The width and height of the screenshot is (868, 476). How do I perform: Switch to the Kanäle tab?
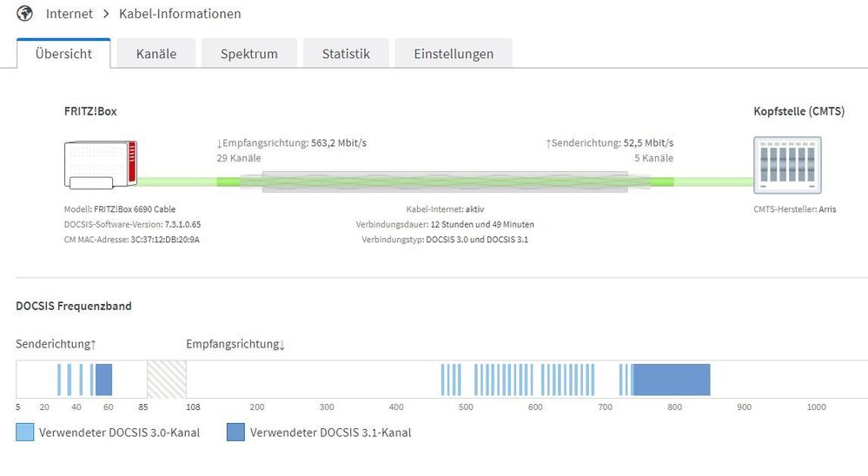[156, 54]
